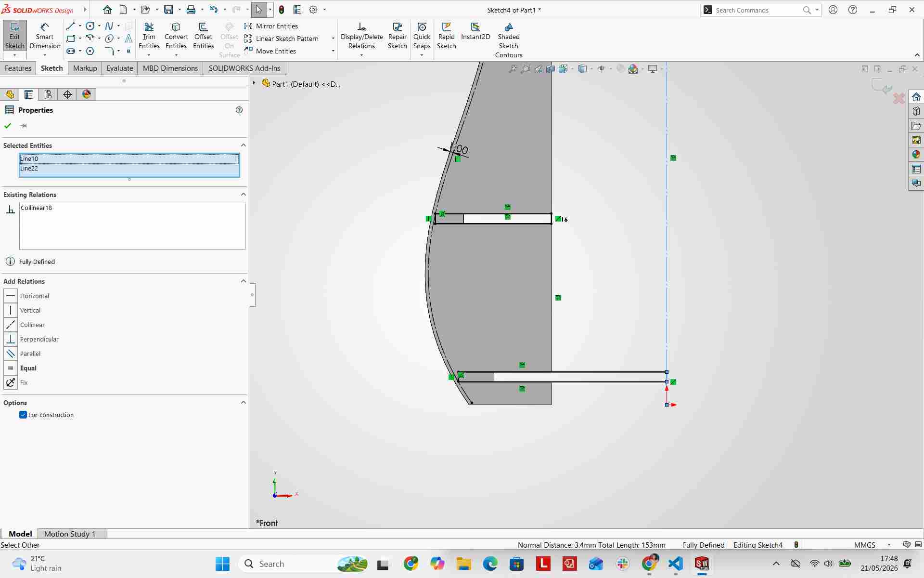This screenshot has width=924, height=578.
Task: Select Collinear18 in Existing Relations
Action: (36, 208)
